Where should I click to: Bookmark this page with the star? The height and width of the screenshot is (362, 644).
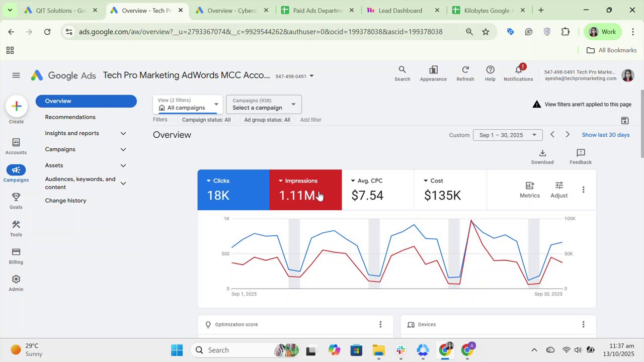(486, 32)
